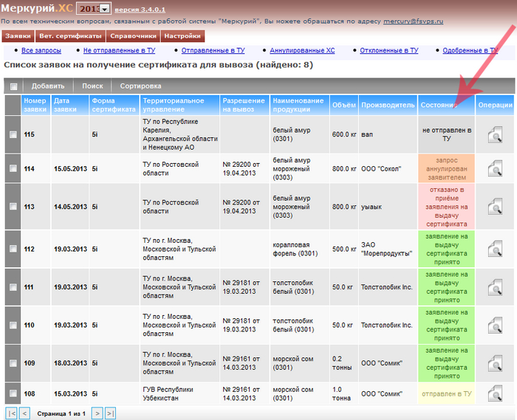The height and width of the screenshot is (420, 517).
Task: View request 110 via magnifier icon
Action: tap(494, 325)
